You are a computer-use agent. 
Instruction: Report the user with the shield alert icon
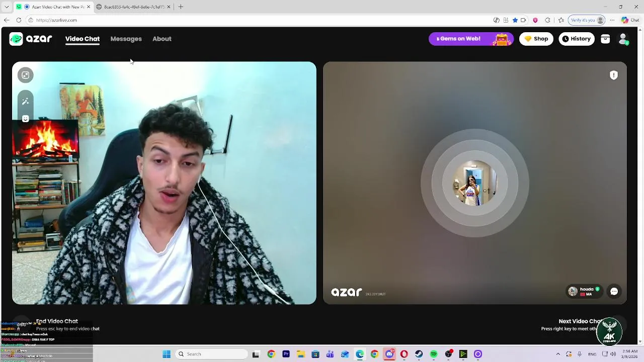point(614,75)
